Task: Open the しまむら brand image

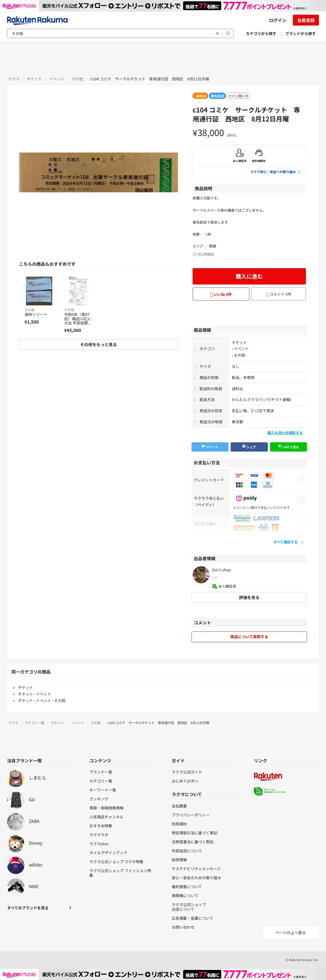Action: (x=15, y=778)
